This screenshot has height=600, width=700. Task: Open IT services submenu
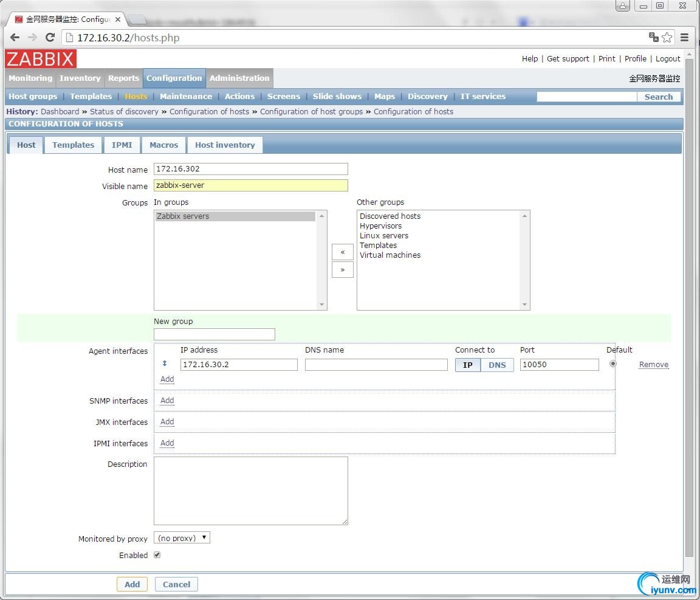482,97
